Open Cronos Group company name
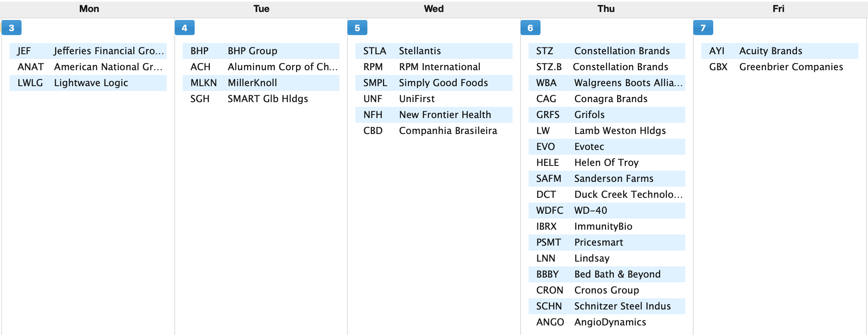This screenshot has height=335, width=868. [x=607, y=290]
